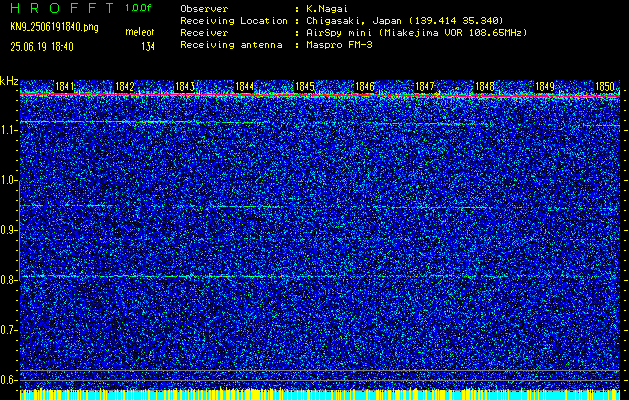
Task: Click the Observer label
Action: coord(204,9)
